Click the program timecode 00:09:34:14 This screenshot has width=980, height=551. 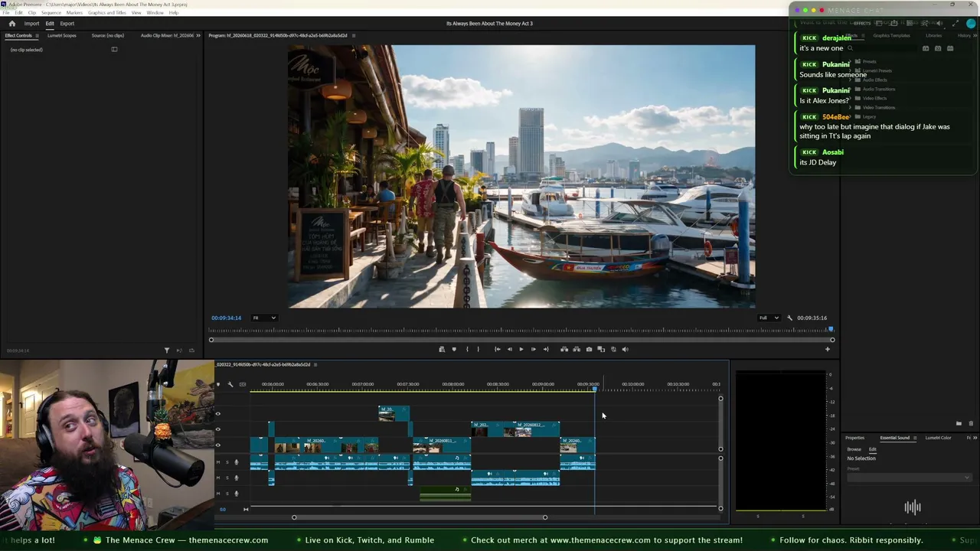(226, 318)
